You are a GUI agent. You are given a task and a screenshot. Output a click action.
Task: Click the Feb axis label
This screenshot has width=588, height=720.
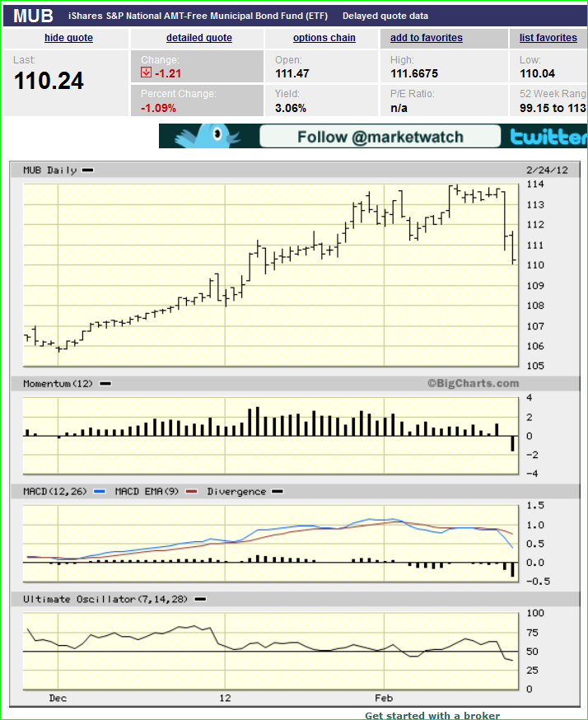384,699
